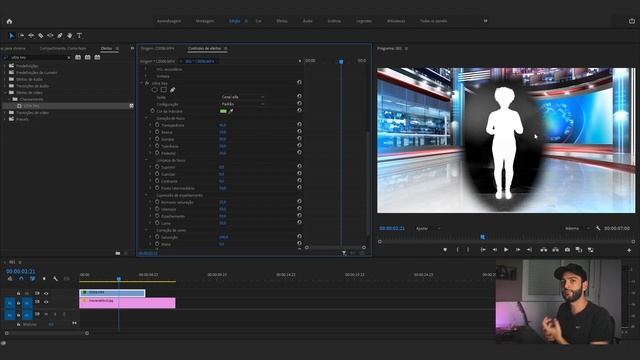This screenshot has width=640, height=360.
Task: Select the Controles de efeitos tab
Action: [x=204, y=48]
